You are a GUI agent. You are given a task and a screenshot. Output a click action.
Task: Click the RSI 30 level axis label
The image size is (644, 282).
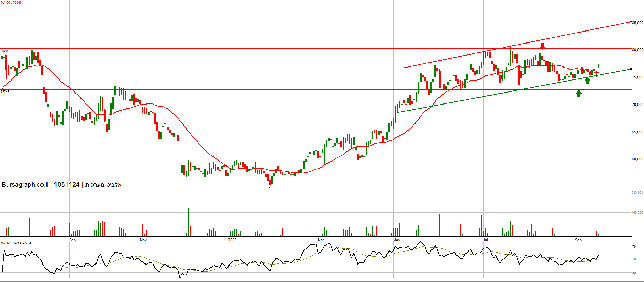point(634,273)
